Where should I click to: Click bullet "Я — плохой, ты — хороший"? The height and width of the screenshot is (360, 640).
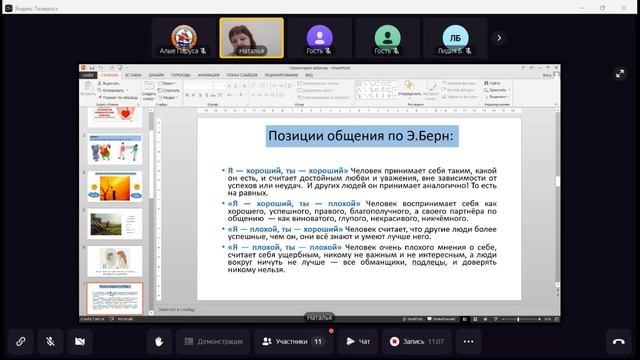(285, 229)
